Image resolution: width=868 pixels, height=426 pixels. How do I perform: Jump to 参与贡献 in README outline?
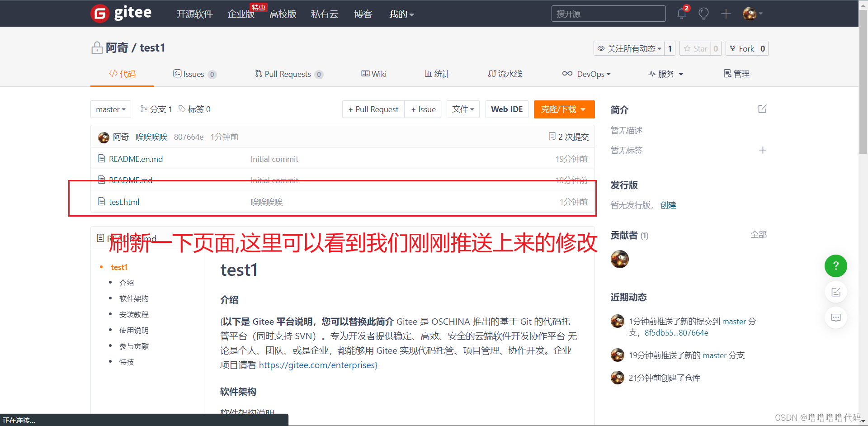[134, 346]
